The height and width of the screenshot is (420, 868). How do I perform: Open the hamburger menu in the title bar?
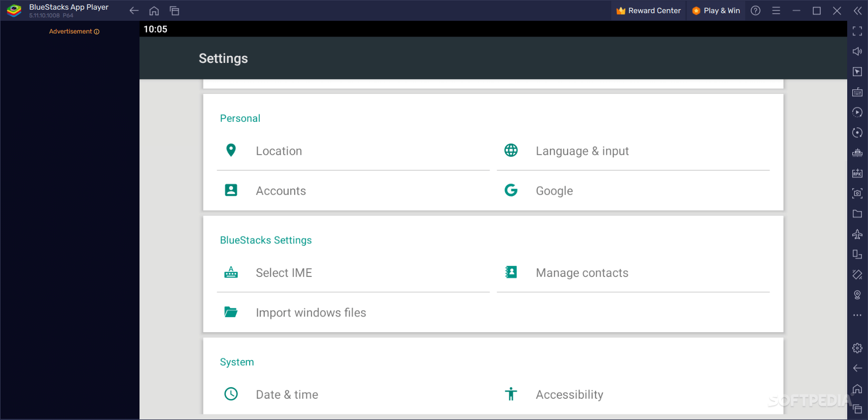pos(776,11)
